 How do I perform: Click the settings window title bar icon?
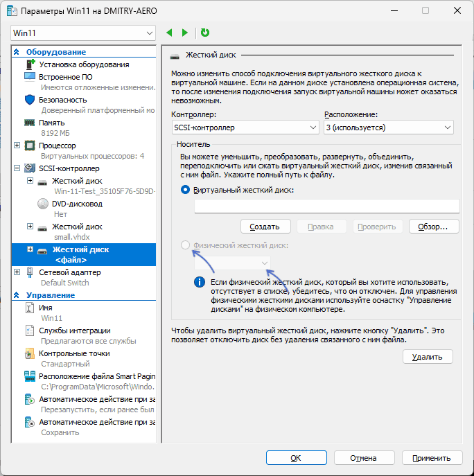(12, 11)
